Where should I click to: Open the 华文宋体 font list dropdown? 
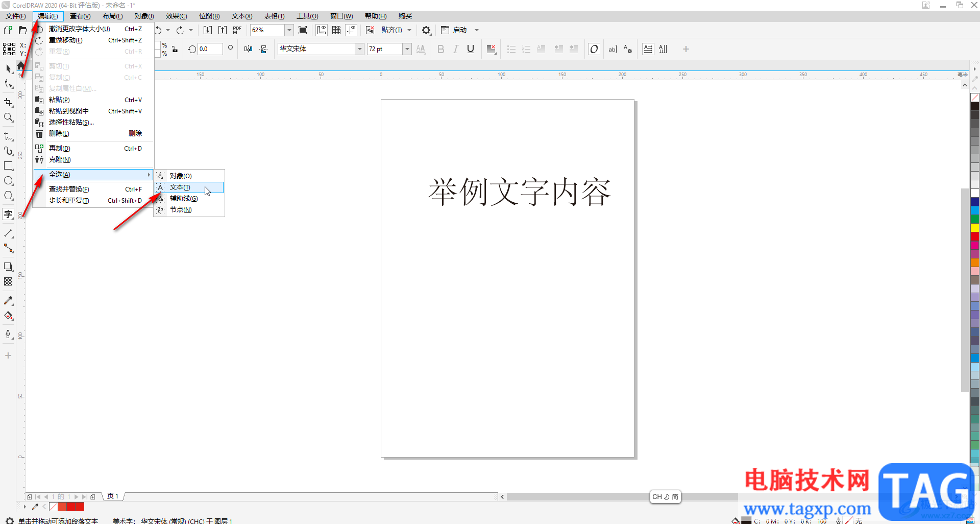point(360,49)
